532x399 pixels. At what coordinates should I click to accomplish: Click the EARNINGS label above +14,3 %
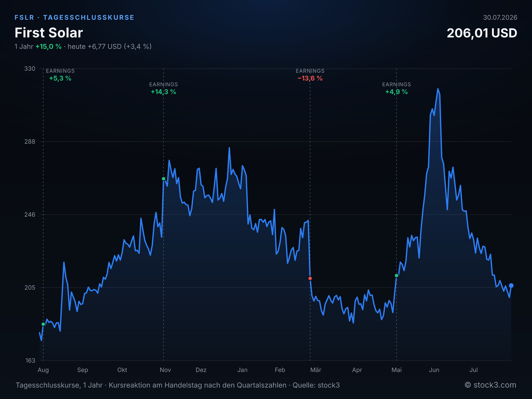(x=164, y=84)
